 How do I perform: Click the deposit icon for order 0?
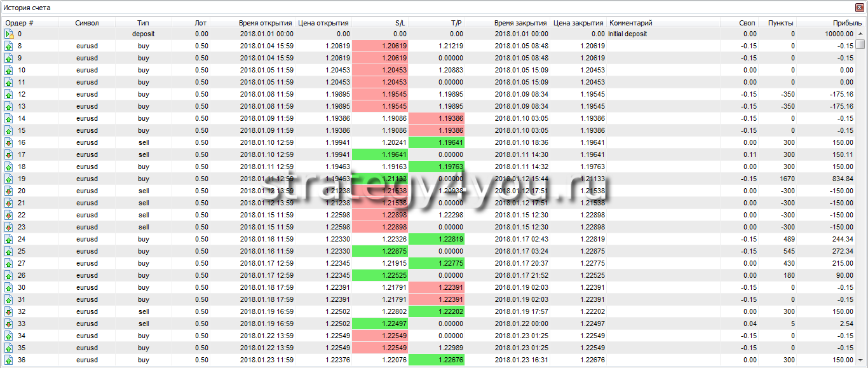pyautogui.click(x=9, y=34)
